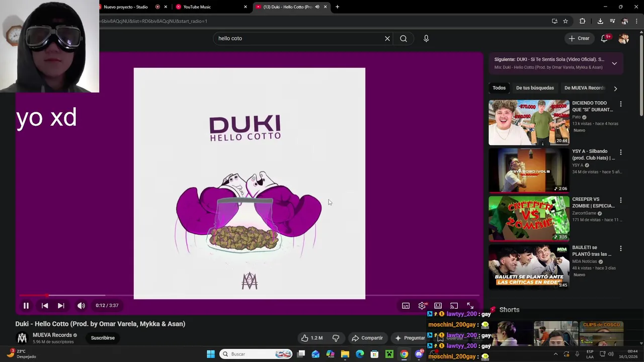
Task: Open the Windows Start menu
Action: [211, 354]
